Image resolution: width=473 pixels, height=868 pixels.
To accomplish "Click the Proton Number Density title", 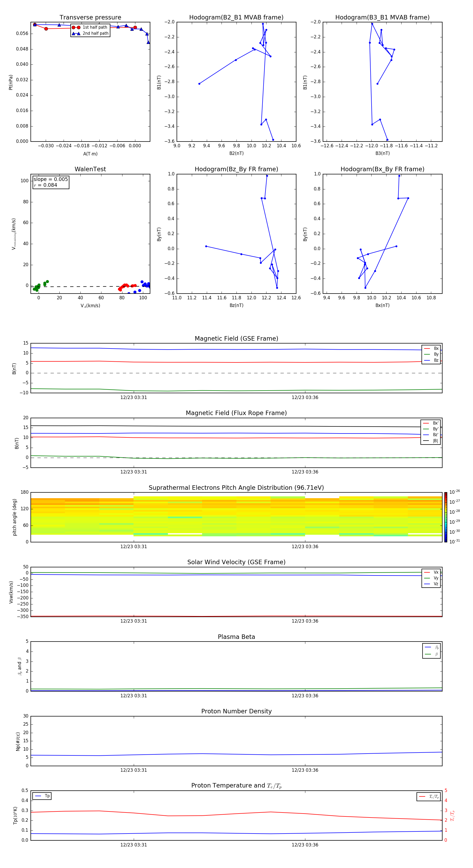I will click(236, 711).
